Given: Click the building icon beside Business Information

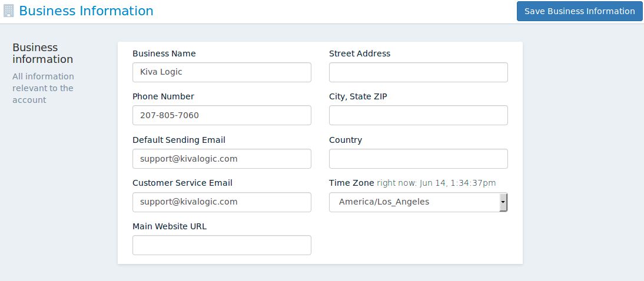Looking at the screenshot, I should point(9,11).
